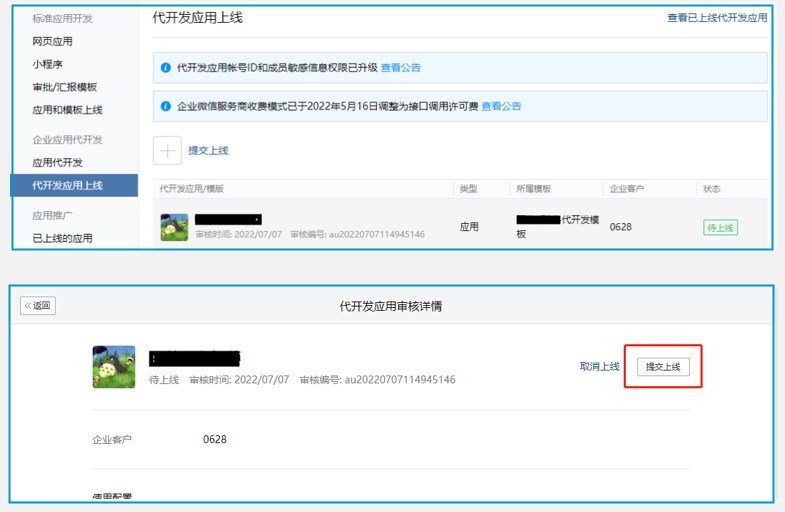The width and height of the screenshot is (785, 512).
Task: Open 应用代开发 in the sidebar
Action: click(x=57, y=162)
